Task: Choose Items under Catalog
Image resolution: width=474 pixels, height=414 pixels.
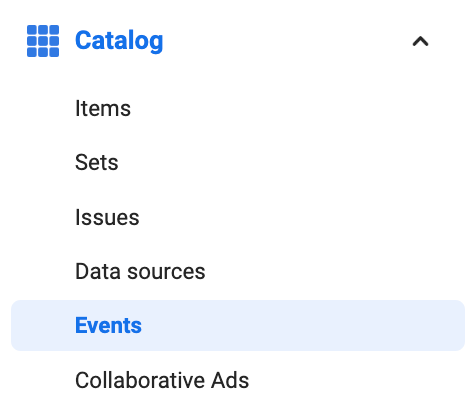Action: coord(103,108)
